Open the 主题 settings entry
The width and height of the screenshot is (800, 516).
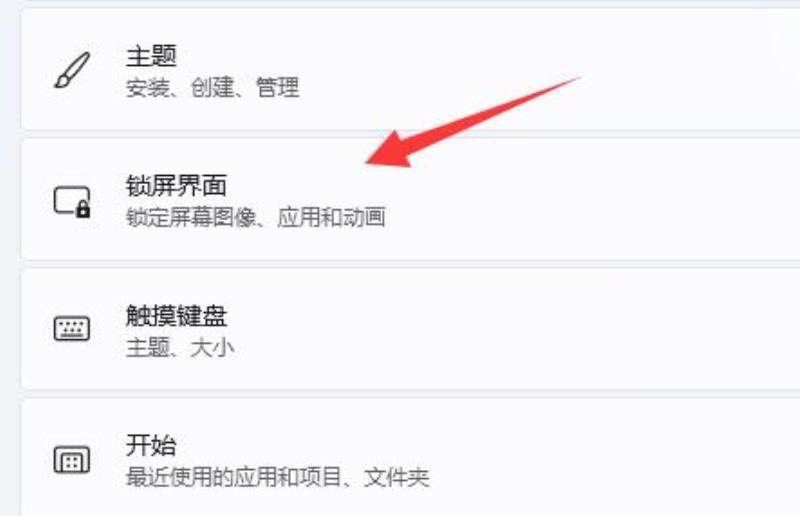click(410, 69)
